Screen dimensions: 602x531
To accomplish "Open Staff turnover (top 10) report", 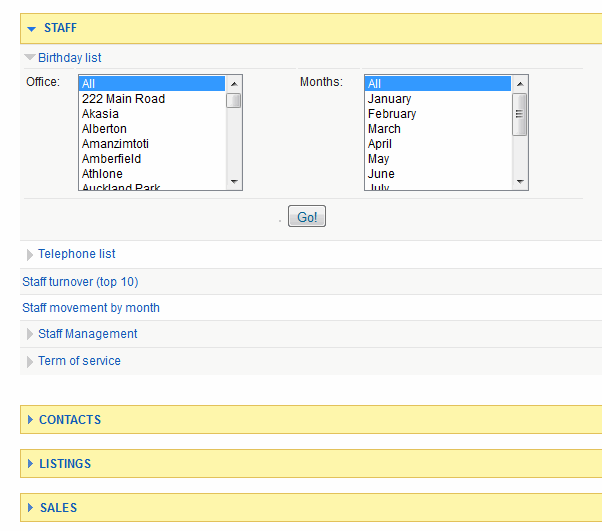I will click(80, 282).
